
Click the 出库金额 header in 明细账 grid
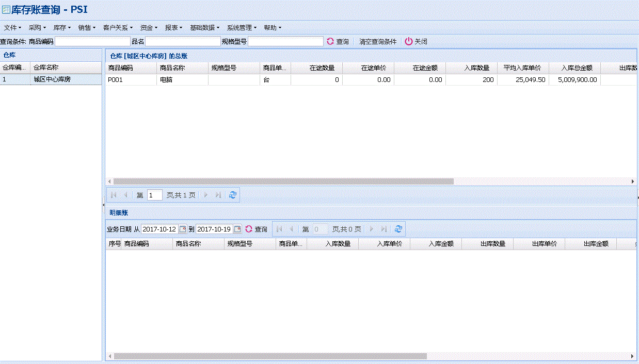590,244
